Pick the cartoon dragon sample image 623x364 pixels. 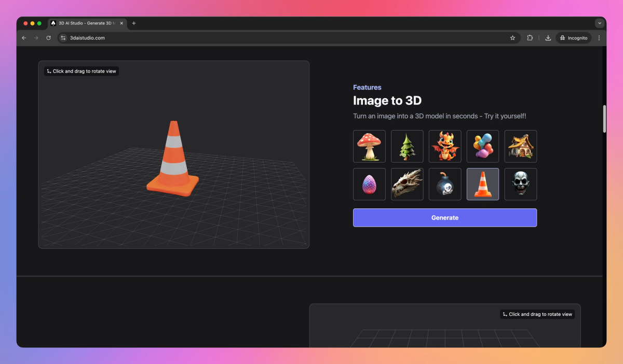point(445,146)
